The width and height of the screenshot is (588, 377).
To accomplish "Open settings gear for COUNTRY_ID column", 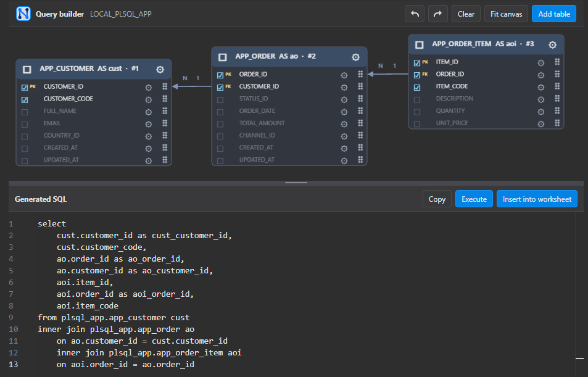I will (x=149, y=136).
